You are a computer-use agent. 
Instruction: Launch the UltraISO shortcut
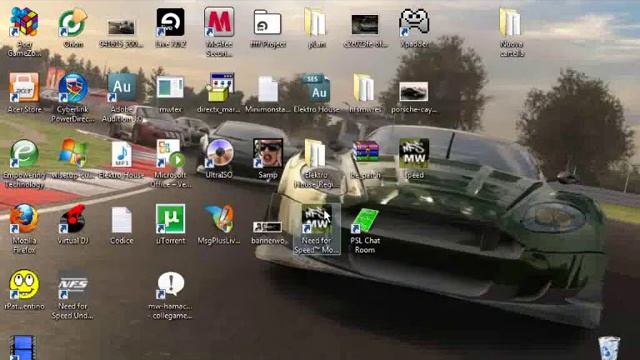219,153
